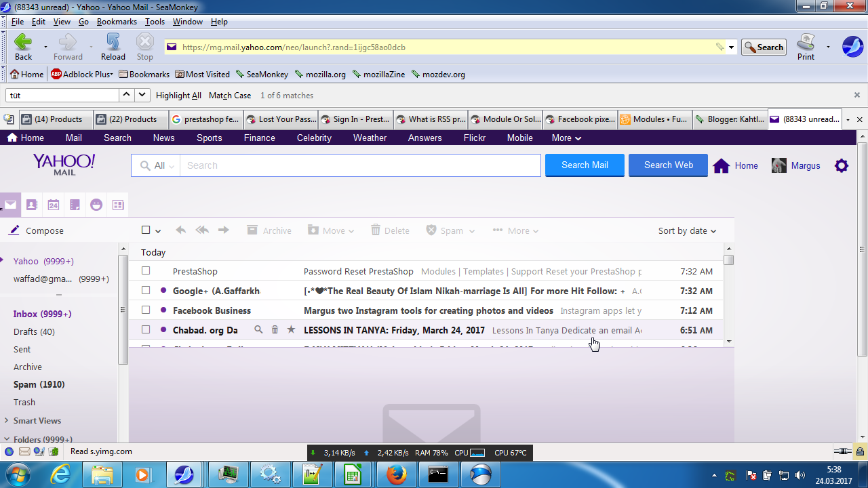Click the Yahoo Mail logo
868x488 pixels.
click(x=64, y=164)
